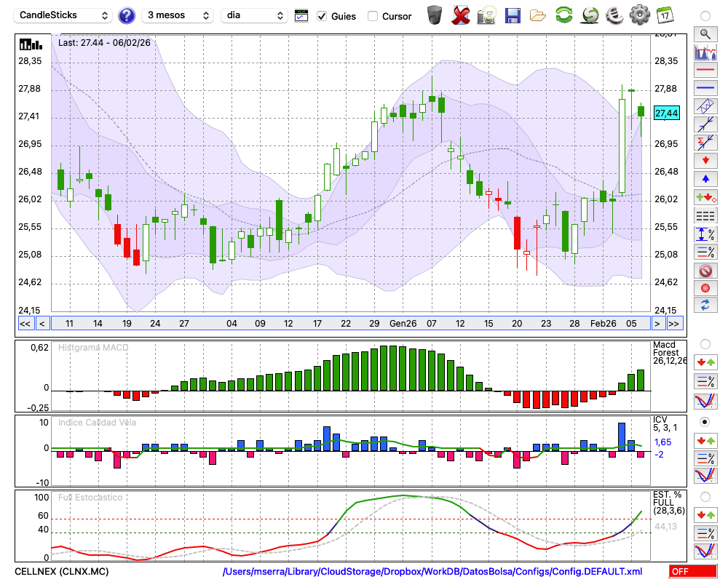
Task: Jump to chart start with << button
Action: [x=25, y=324]
